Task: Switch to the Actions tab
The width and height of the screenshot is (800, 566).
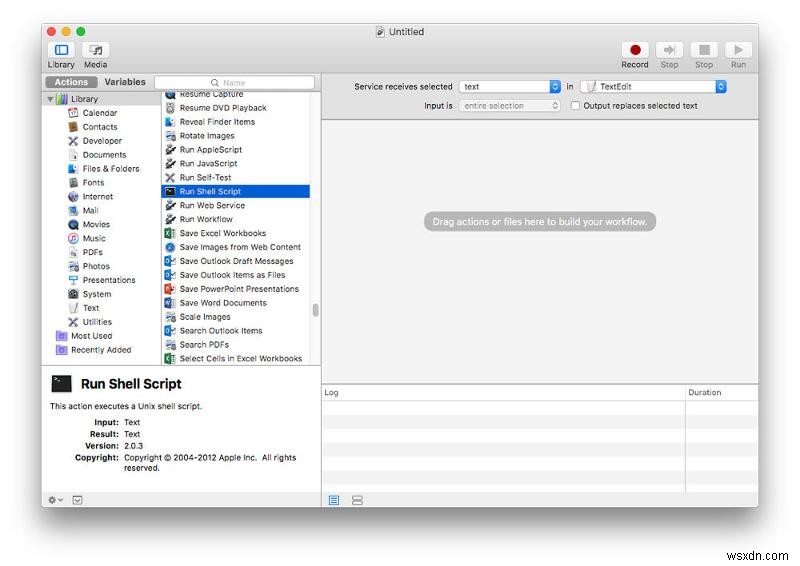Action: click(x=71, y=82)
